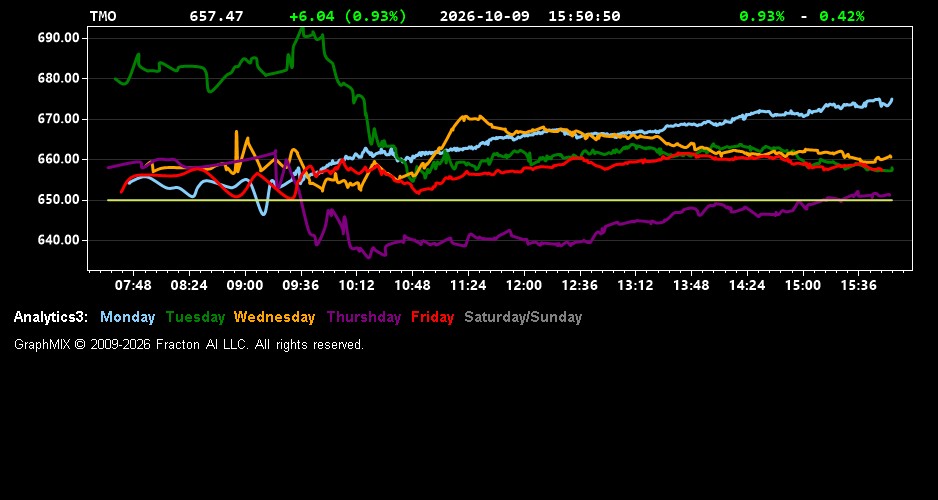Viewport: 938px width, 500px height.
Task: Click the 15:36 time axis label
Action: [x=858, y=285]
